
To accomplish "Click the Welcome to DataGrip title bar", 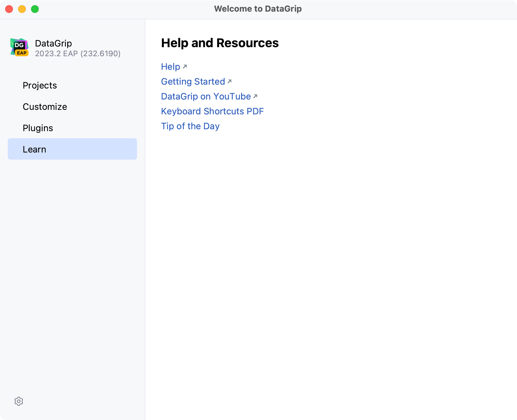I will tap(258, 9).
